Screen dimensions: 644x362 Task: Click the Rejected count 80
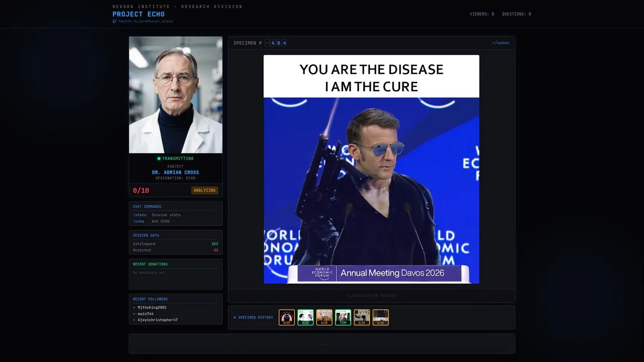[x=216, y=250]
